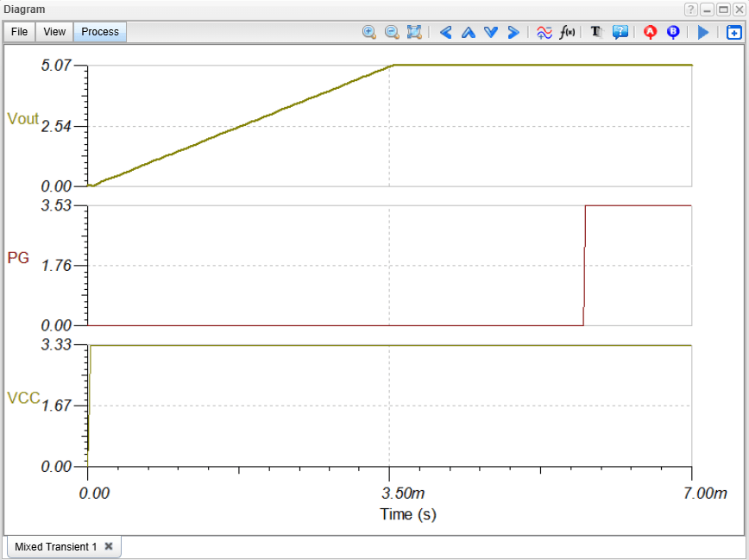Click the zoom in magnifier icon
The height and width of the screenshot is (560, 749).
368,32
